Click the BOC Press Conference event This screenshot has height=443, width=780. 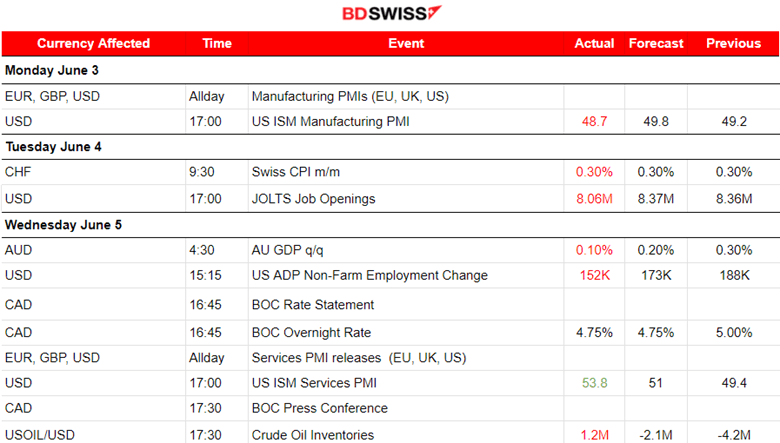[x=319, y=408]
